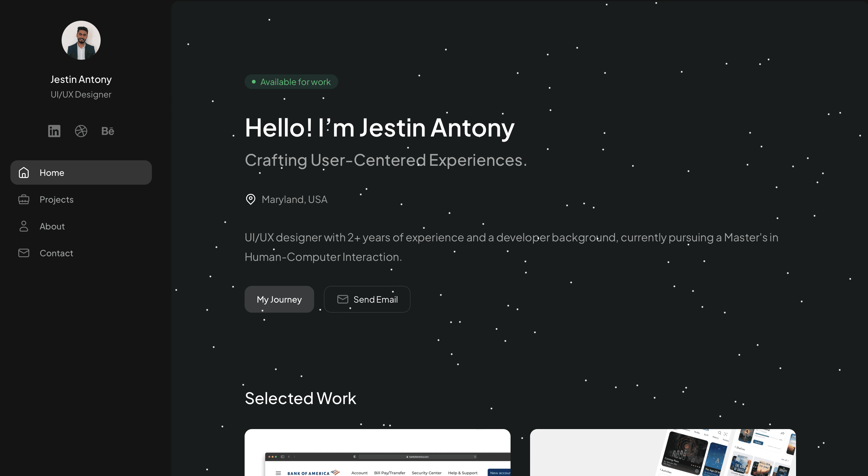Open the Dribbble profile icon
The width and height of the screenshot is (868, 476).
point(81,131)
